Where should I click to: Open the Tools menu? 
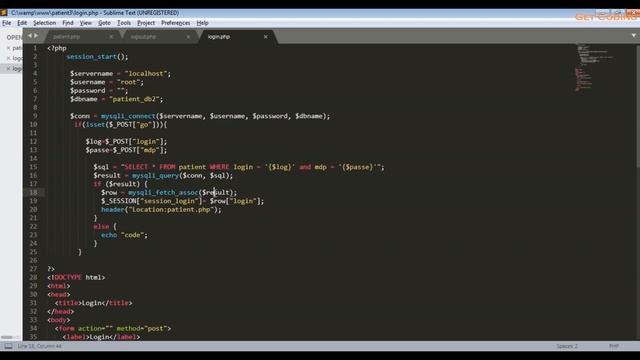coord(124,23)
